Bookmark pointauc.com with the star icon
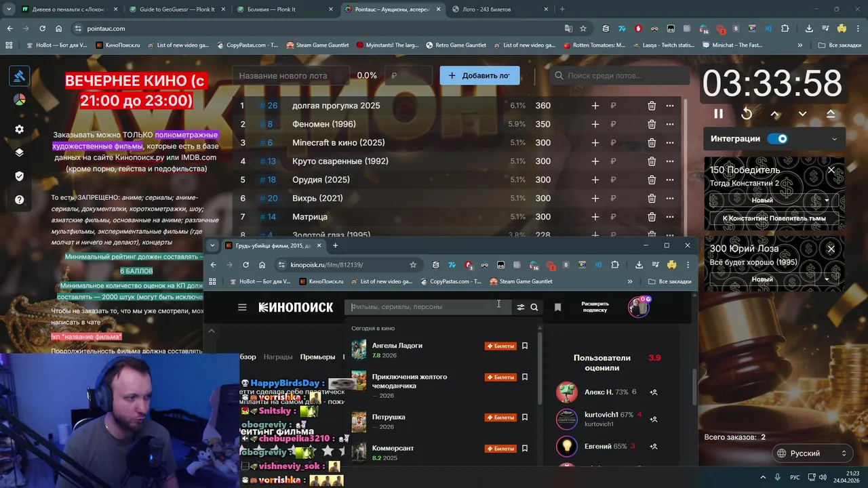 click(x=583, y=28)
